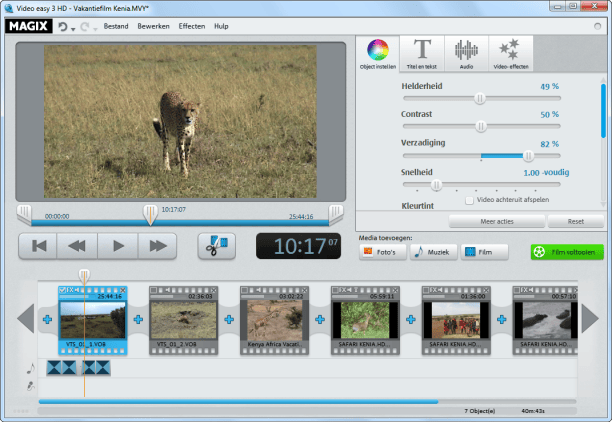Check the Kenya Africa Vacati clip checkbox
The height and width of the screenshot is (422, 612).
coord(244,290)
